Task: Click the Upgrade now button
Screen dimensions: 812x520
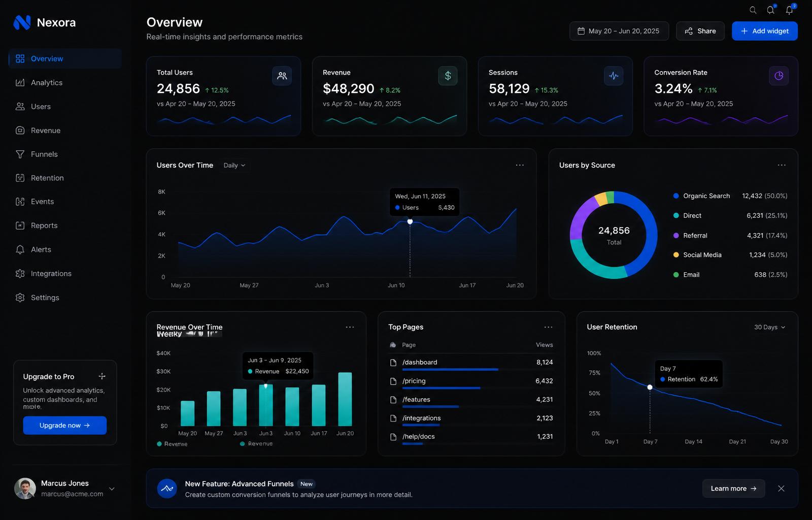Action: coord(65,426)
